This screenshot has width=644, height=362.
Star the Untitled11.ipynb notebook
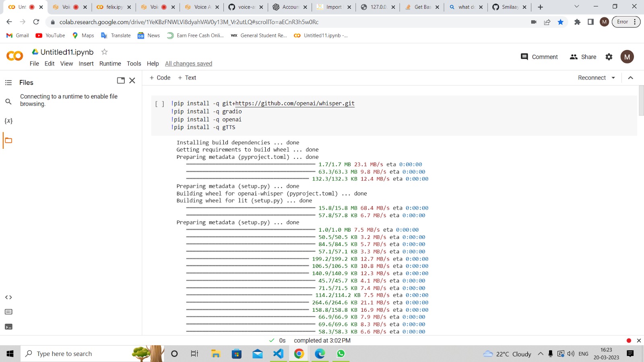104,52
